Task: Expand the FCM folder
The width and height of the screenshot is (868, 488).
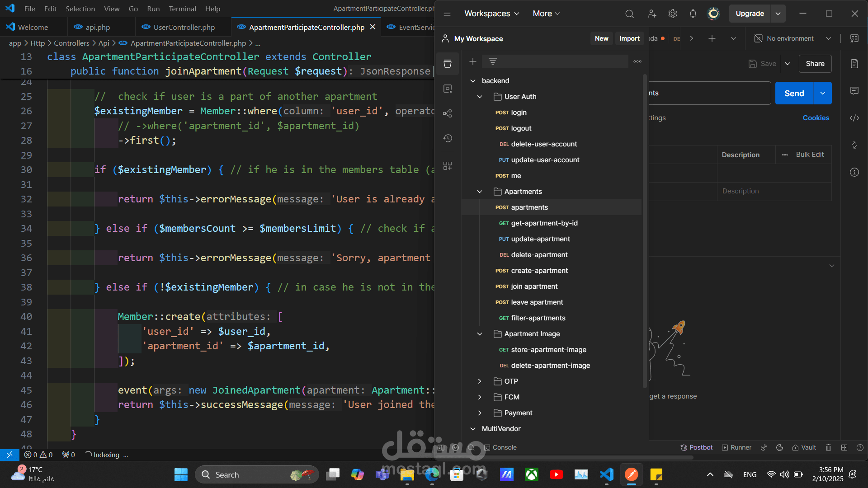Action: click(x=480, y=397)
